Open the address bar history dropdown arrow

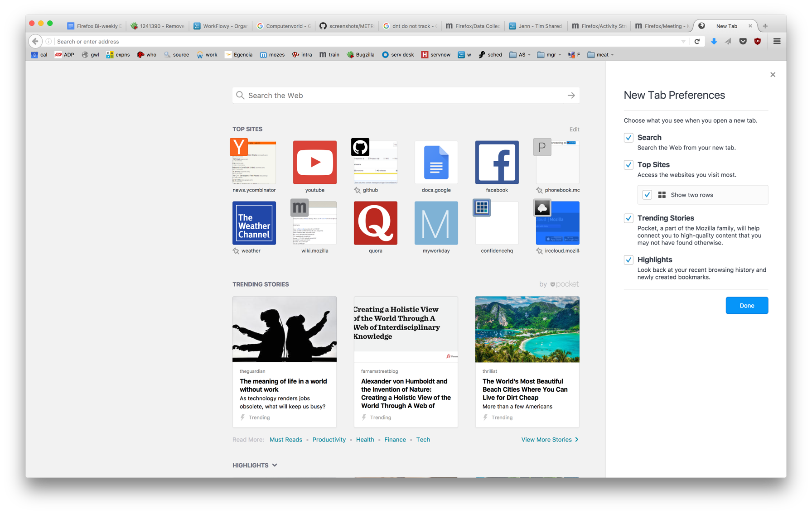683,41
